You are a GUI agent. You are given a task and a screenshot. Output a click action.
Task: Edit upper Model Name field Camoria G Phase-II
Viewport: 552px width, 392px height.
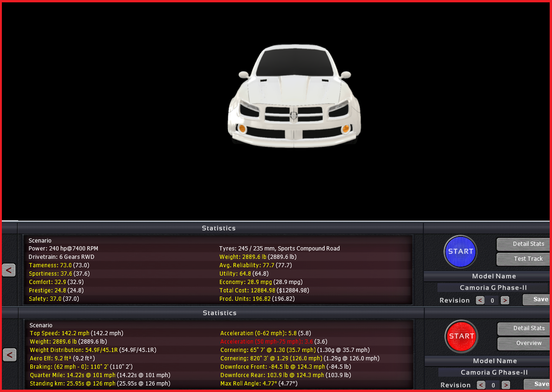493,288
